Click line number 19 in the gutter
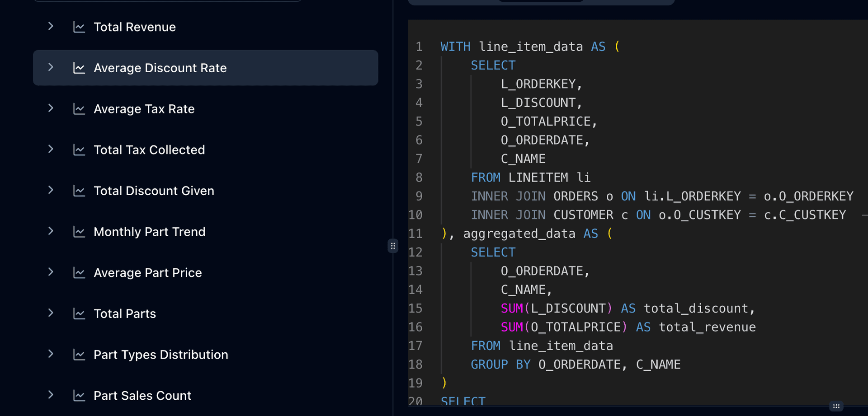The height and width of the screenshot is (416, 868). [x=415, y=383]
